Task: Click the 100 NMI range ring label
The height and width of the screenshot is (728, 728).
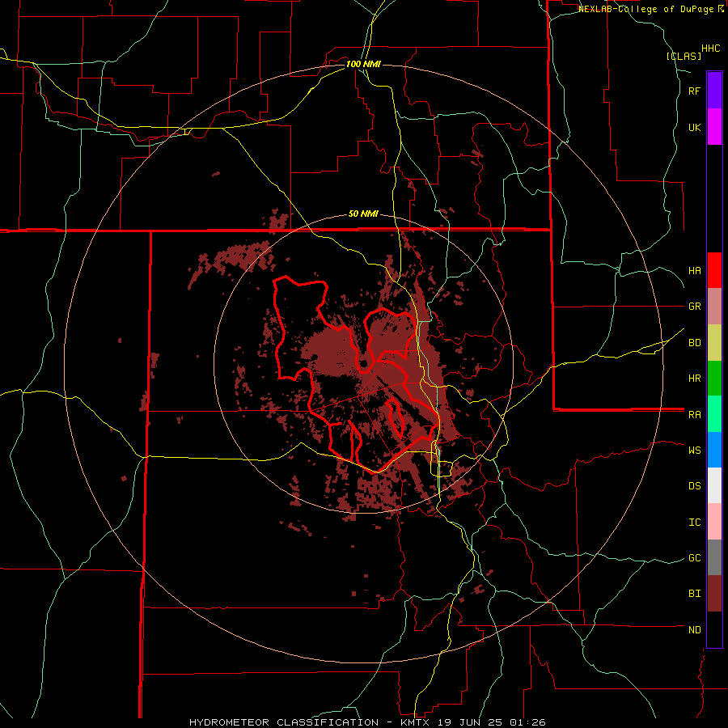Action: [x=363, y=64]
